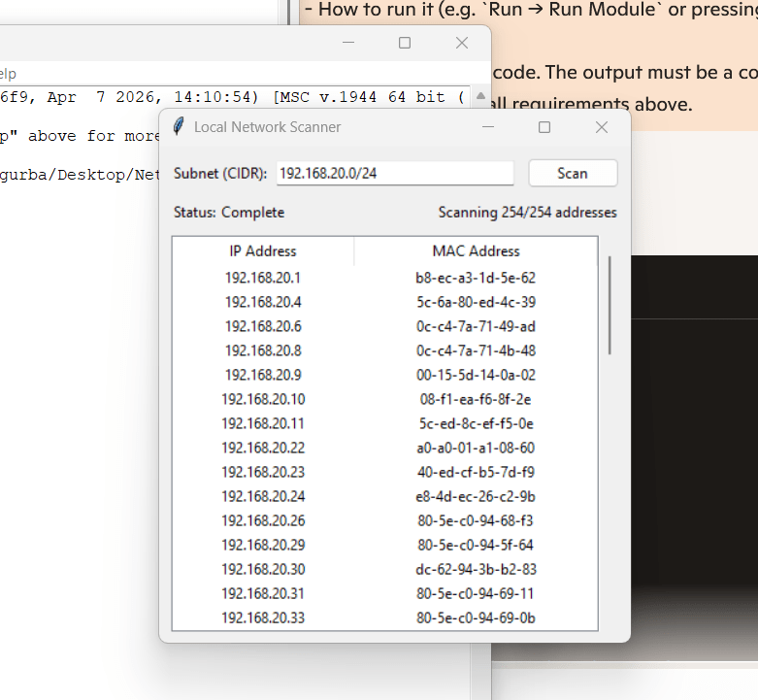The image size is (758, 700).
Task: Click the MAC Address column header
Action: click(x=476, y=250)
